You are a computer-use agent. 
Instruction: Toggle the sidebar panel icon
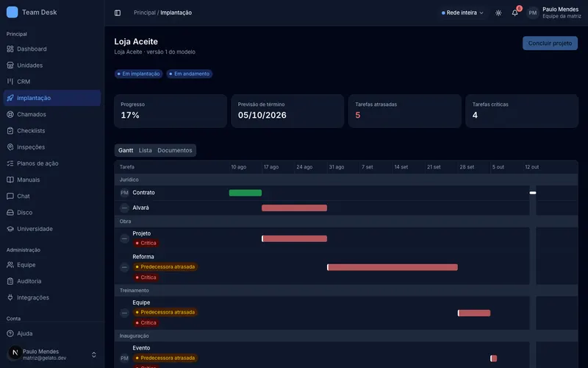(x=118, y=13)
